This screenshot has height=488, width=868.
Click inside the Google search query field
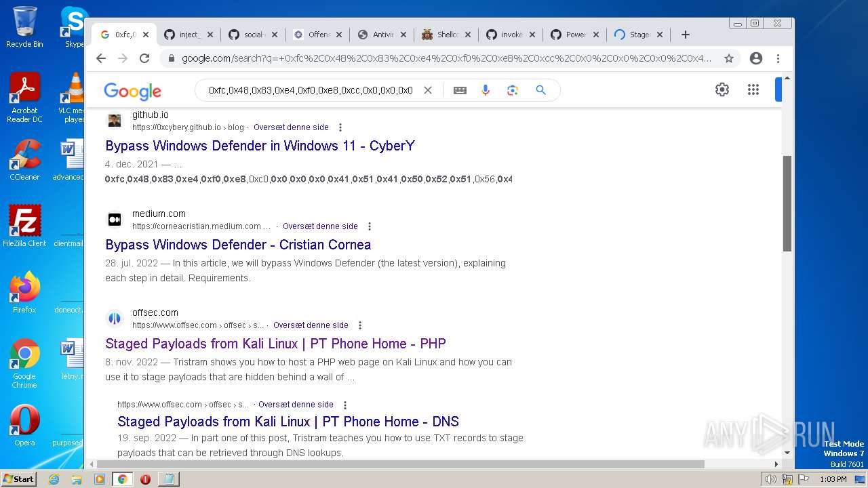(x=311, y=90)
